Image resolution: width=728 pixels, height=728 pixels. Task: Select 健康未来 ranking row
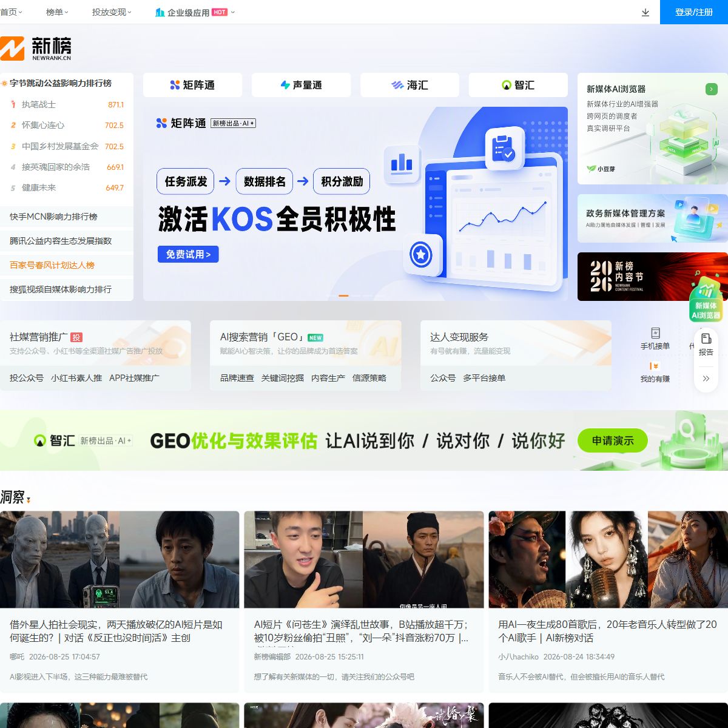tap(67, 187)
